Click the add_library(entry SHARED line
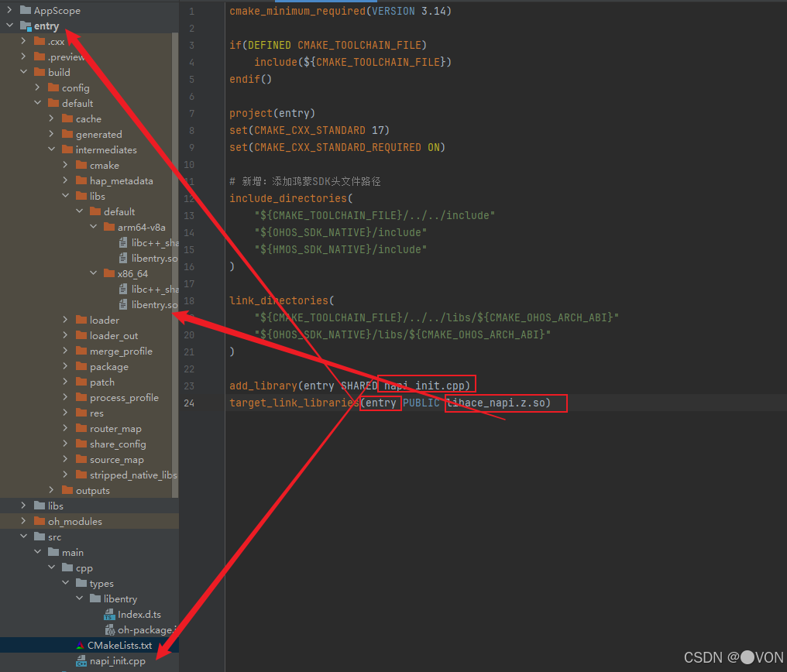 (350, 386)
